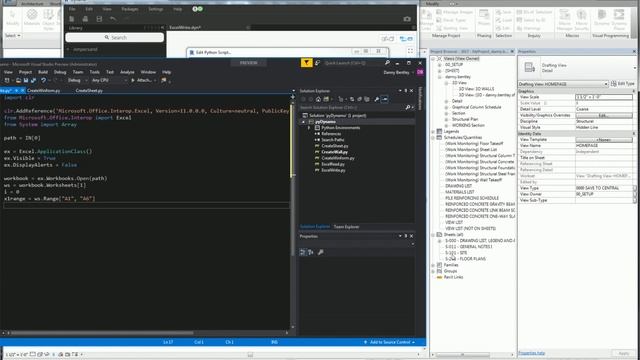Expand the Groups node in Project Browser
Screen dimensions: 640x360
(x=433, y=271)
